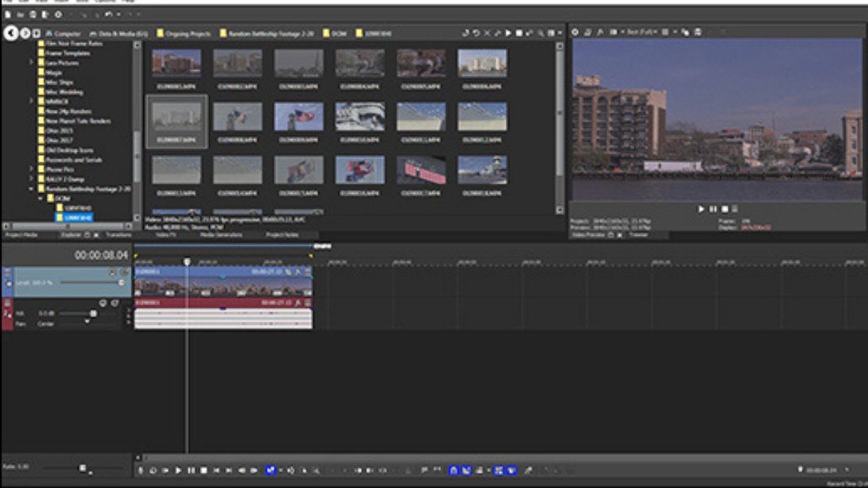This screenshot has height=488, width=868.
Task: Stop playback in Video Preview window
Action: point(724,209)
